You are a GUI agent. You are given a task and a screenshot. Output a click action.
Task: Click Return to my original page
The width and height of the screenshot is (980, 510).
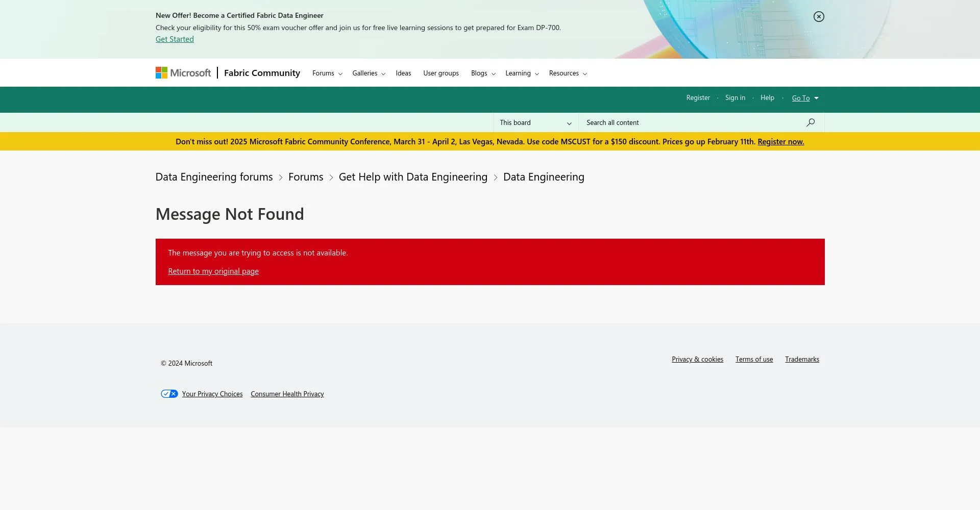pyautogui.click(x=213, y=271)
